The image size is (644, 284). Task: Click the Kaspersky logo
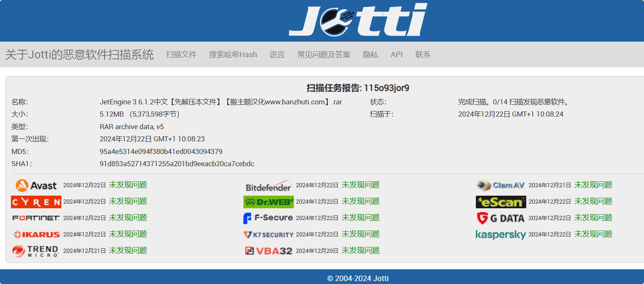(x=501, y=234)
